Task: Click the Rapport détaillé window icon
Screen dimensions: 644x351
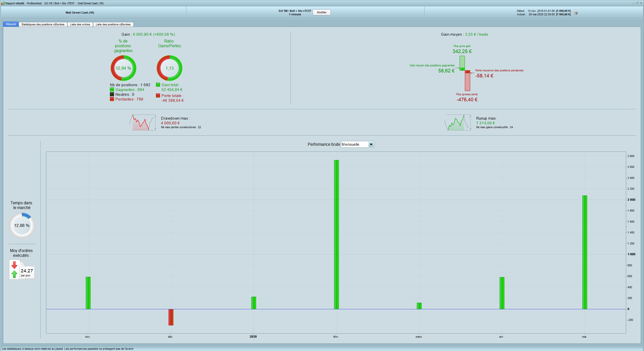Action: [3, 3]
